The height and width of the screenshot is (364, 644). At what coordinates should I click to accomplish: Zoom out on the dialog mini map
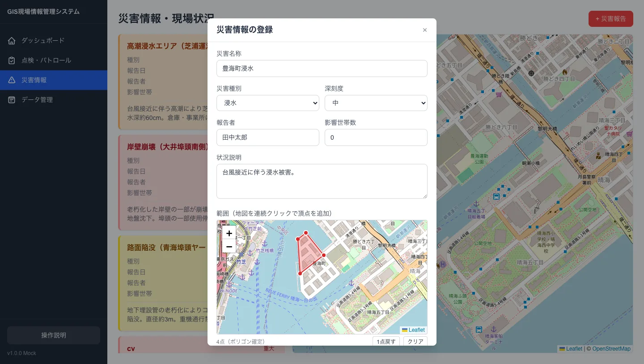(229, 246)
